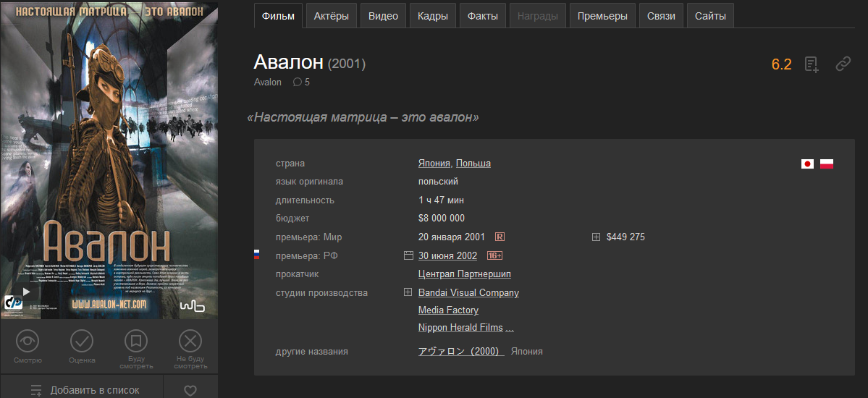Open the Видео tab

[x=383, y=15]
